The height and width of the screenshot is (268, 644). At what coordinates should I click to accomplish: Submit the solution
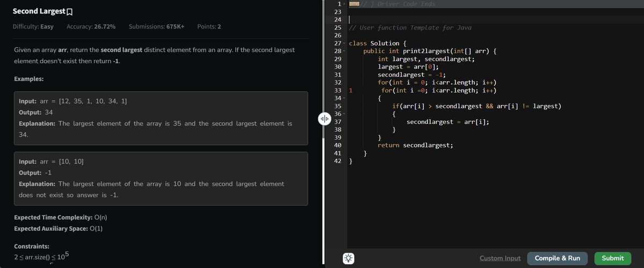coord(612,258)
